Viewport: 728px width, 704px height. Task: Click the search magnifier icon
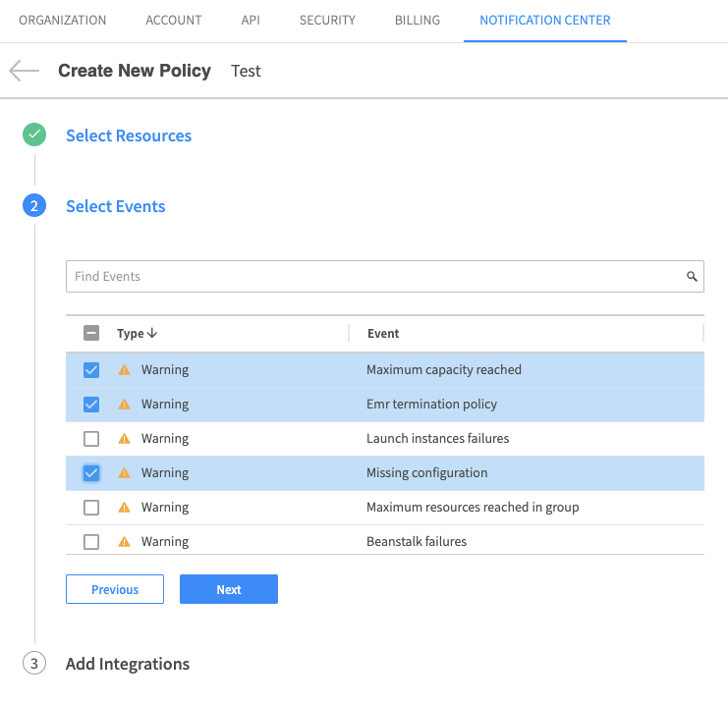[x=692, y=277]
